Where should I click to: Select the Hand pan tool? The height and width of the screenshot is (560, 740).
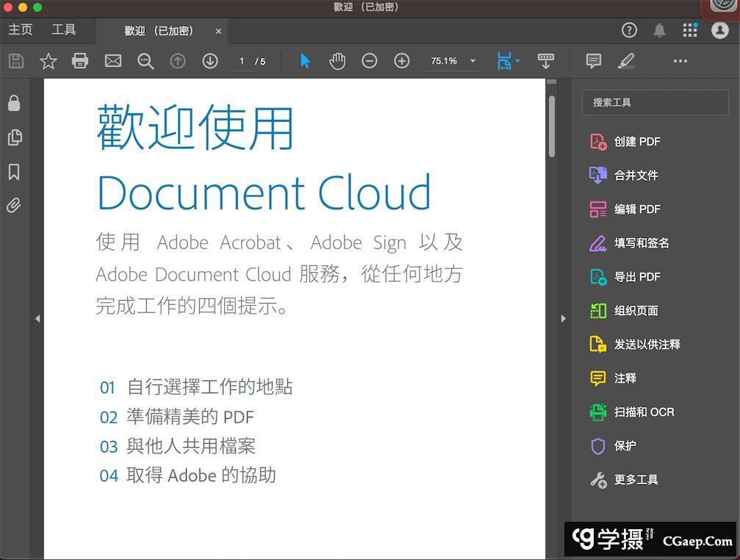[x=337, y=61]
